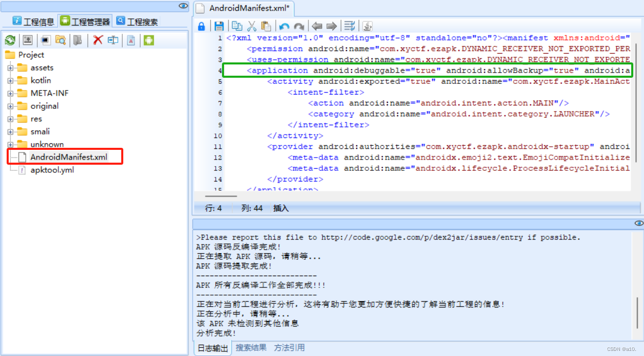This screenshot has height=356, width=644.
Task: Expand the res folder
Action: [10, 119]
